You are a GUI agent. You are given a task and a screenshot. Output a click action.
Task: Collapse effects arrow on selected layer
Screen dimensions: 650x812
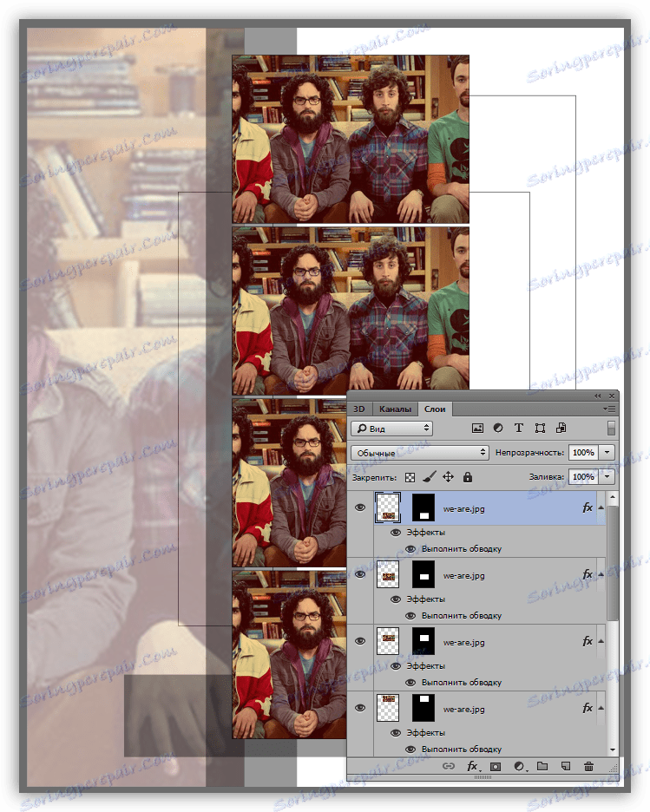pos(601,508)
